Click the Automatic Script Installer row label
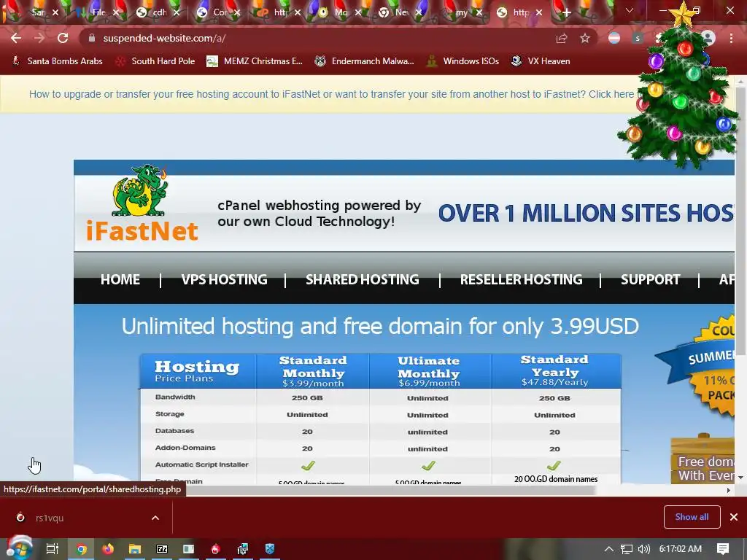The height and width of the screenshot is (560, 747). (x=201, y=464)
